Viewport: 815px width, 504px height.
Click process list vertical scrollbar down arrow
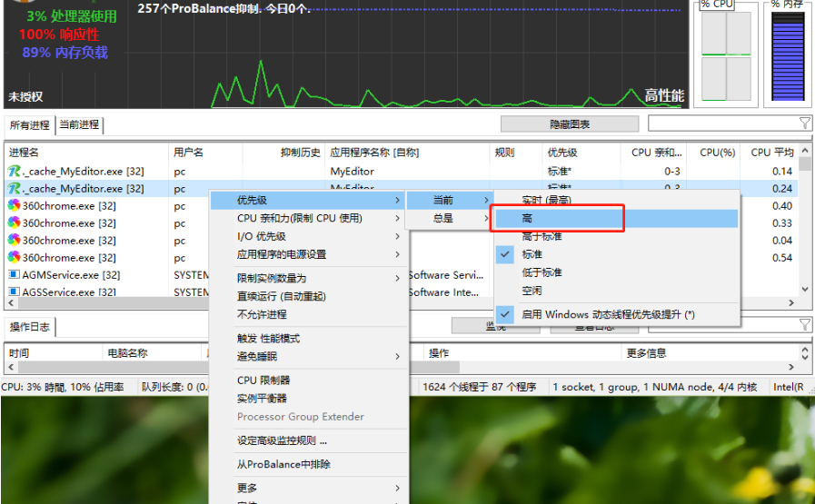[805, 289]
